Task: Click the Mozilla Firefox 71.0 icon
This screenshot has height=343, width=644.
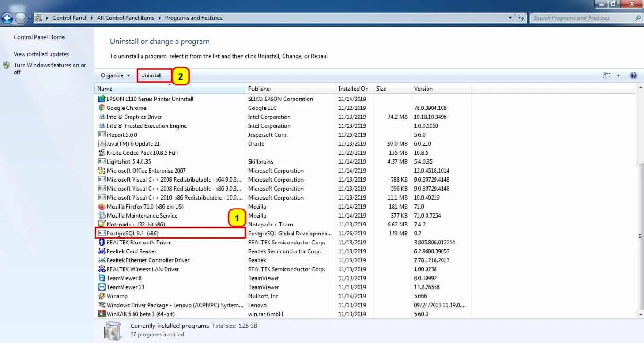Action: (101, 207)
